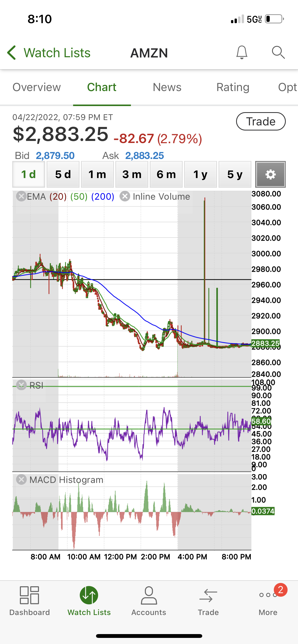Open the Accounts bottom tab

149,601
